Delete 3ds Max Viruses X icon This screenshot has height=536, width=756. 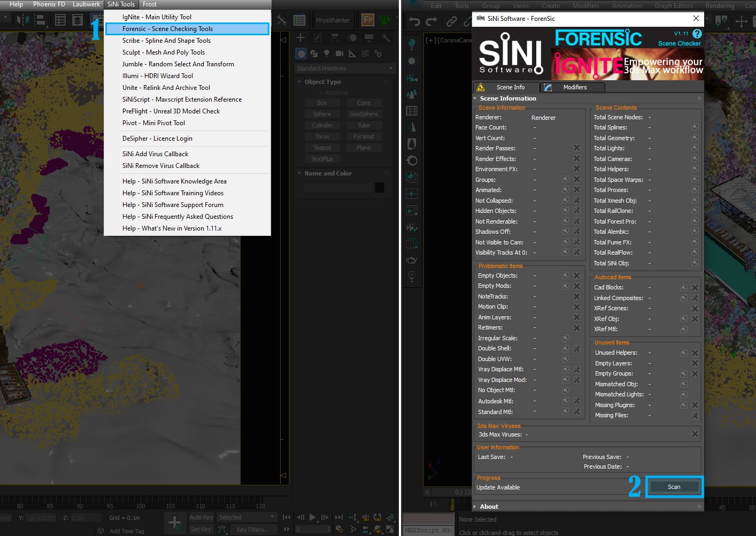point(695,434)
